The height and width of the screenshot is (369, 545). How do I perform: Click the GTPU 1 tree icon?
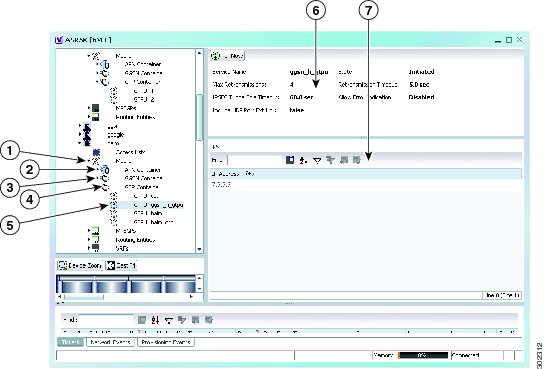(113, 91)
